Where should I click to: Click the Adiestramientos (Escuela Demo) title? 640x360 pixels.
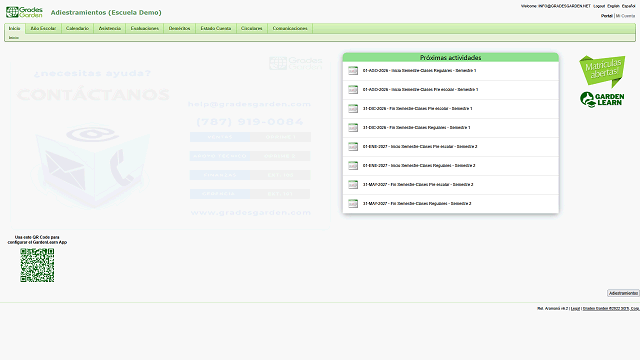[x=106, y=13]
